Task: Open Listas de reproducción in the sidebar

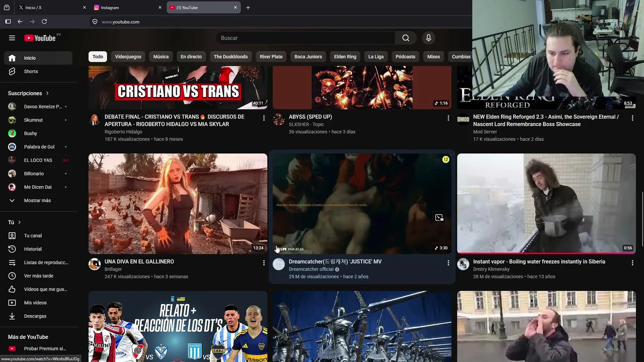Action: point(38,262)
